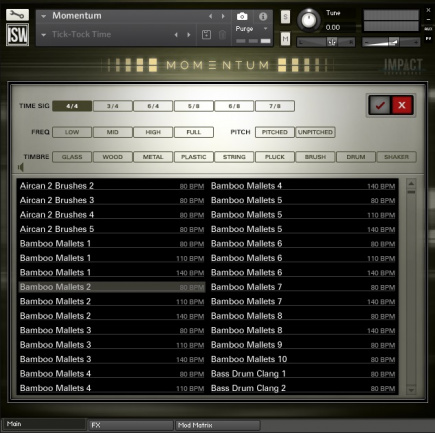Select Bamboo Mallets 3 at 140 BPM
435x433 pixels.
point(112,359)
